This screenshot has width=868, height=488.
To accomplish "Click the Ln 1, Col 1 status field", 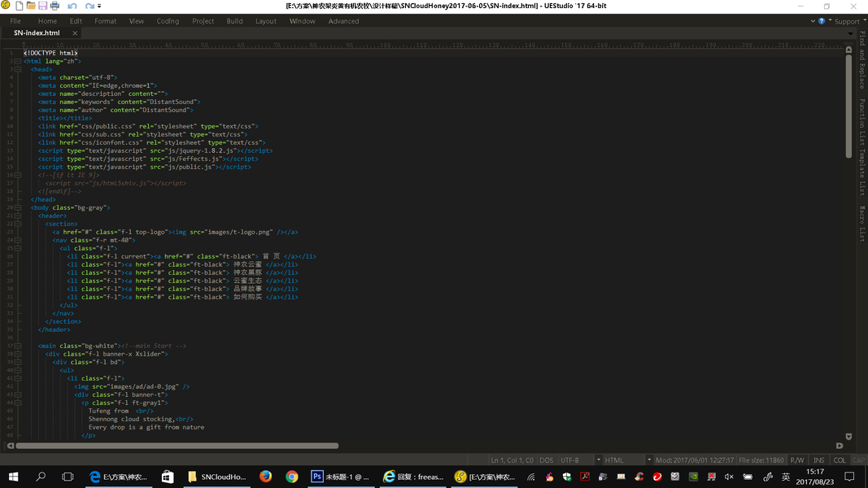I will point(512,460).
